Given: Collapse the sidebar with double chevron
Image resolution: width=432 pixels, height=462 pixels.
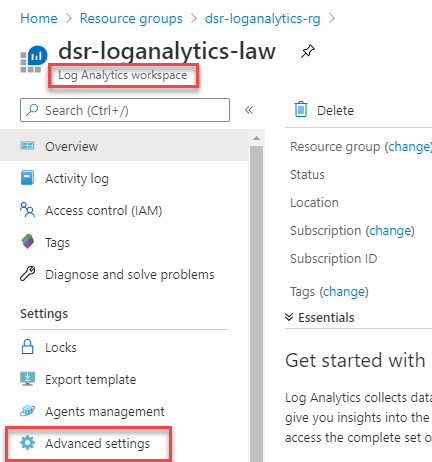Looking at the screenshot, I should pyautogui.click(x=249, y=110).
